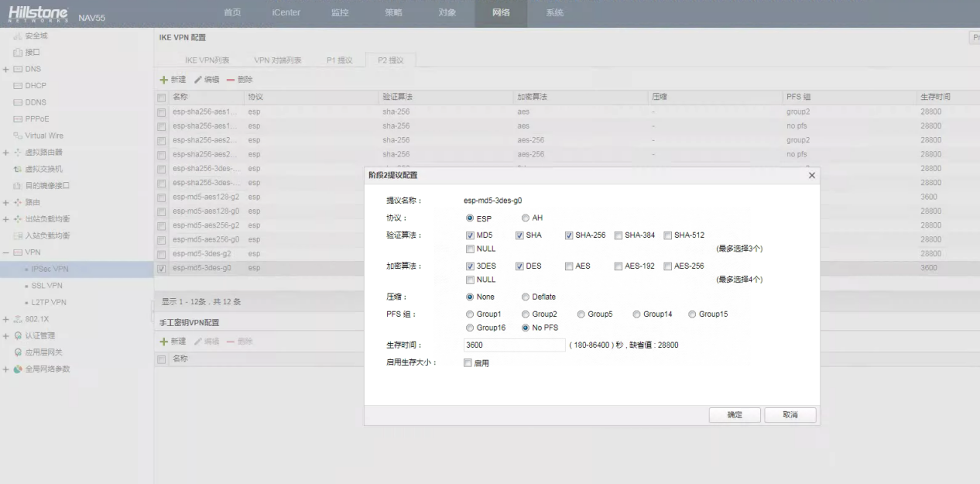The width and height of the screenshot is (980, 484).
Task: Collapse the VPN tree node
Action: (x=5, y=253)
